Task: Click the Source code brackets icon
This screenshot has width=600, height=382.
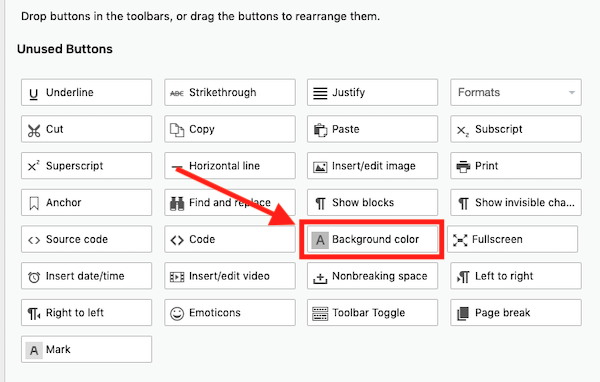Action: (x=34, y=240)
